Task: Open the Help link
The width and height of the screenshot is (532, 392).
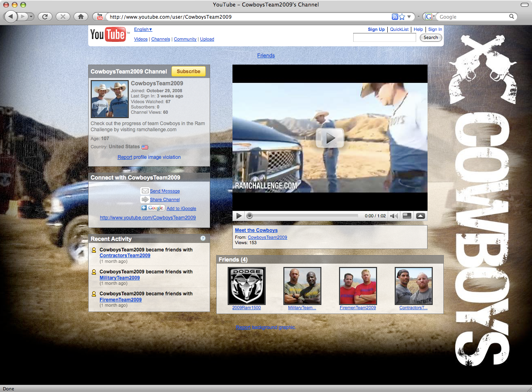Action: click(x=418, y=29)
